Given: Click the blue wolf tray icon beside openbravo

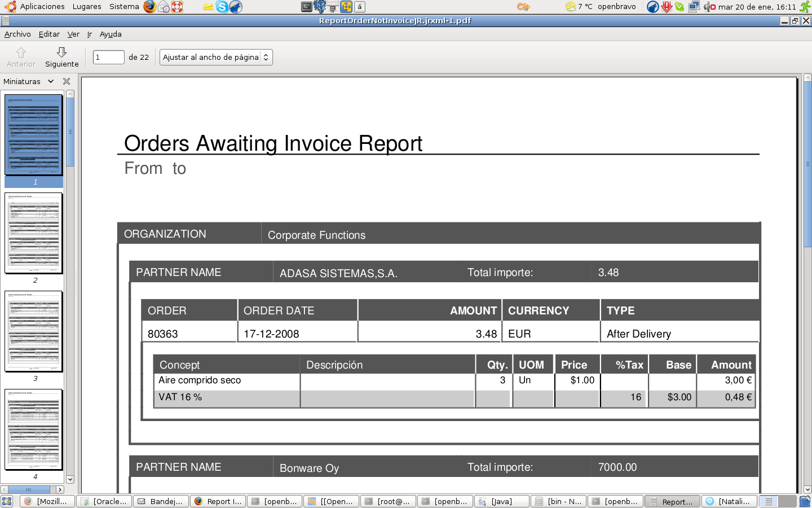Looking at the screenshot, I should click(x=653, y=7).
